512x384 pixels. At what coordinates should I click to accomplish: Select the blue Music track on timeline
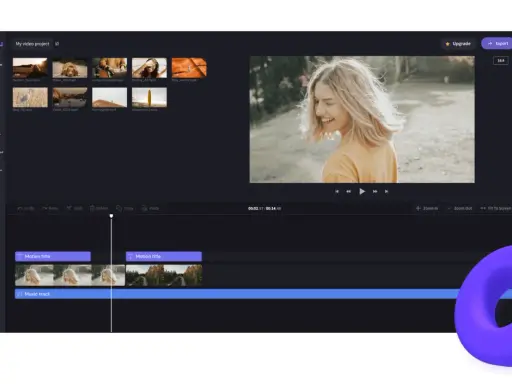(237, 294)
